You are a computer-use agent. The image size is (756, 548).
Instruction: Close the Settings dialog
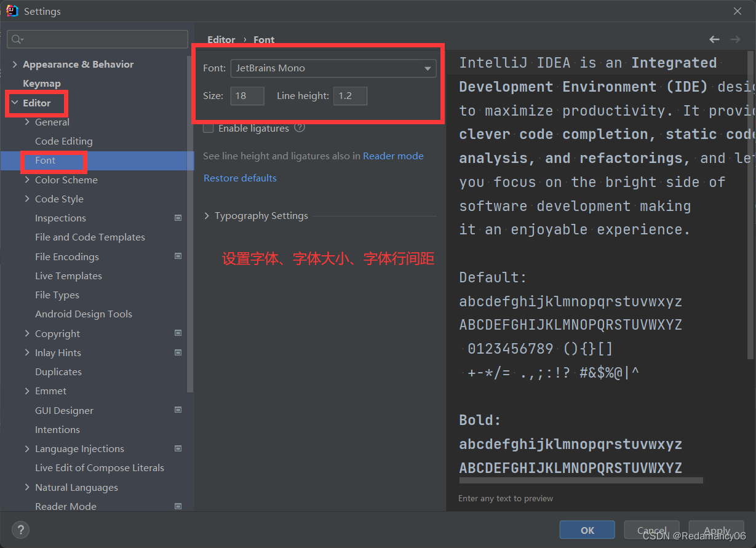pos(738,11)
